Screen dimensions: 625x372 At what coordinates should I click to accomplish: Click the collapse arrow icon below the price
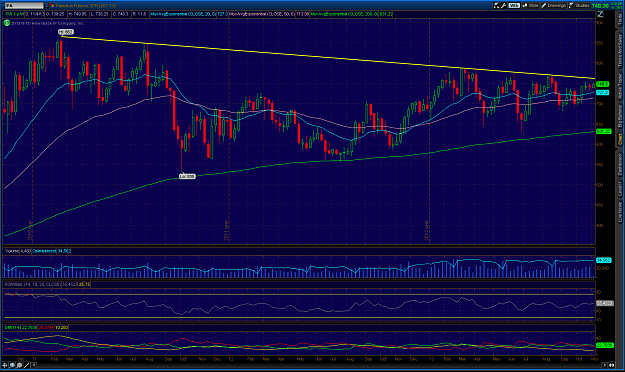pyautogui.click(x=600, y=14)
